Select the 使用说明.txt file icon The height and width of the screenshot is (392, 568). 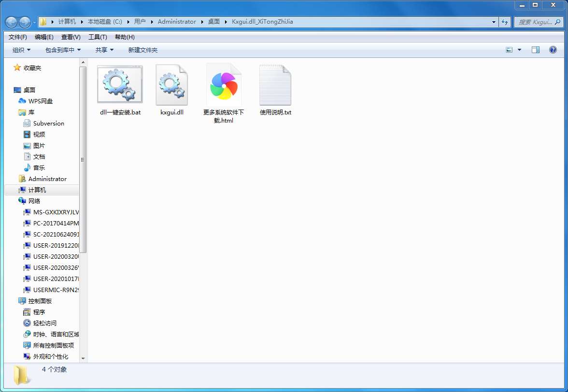coord(275,85)
